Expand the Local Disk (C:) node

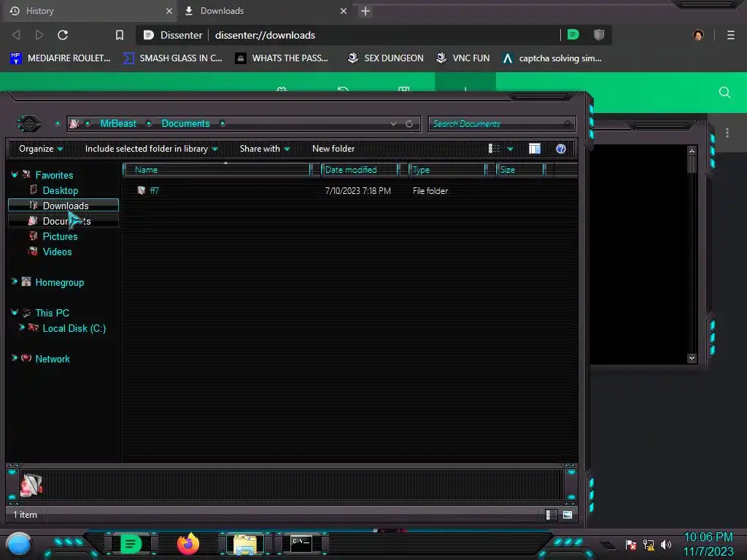click(21, 327)
